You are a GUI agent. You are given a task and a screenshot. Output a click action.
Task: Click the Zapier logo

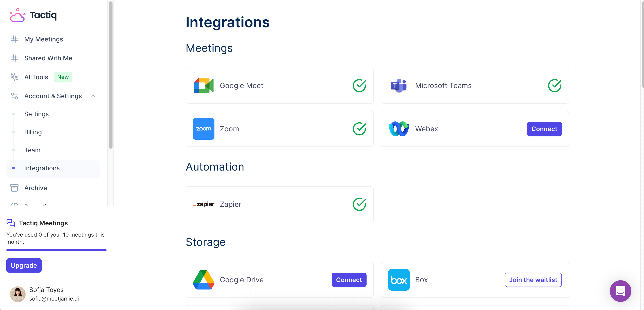point(203,204)
